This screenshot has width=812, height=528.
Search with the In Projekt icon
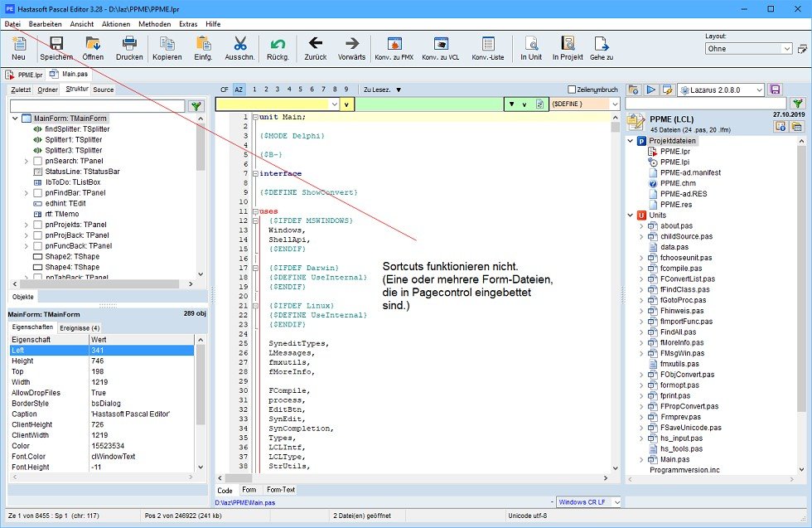tap(568, 44)
